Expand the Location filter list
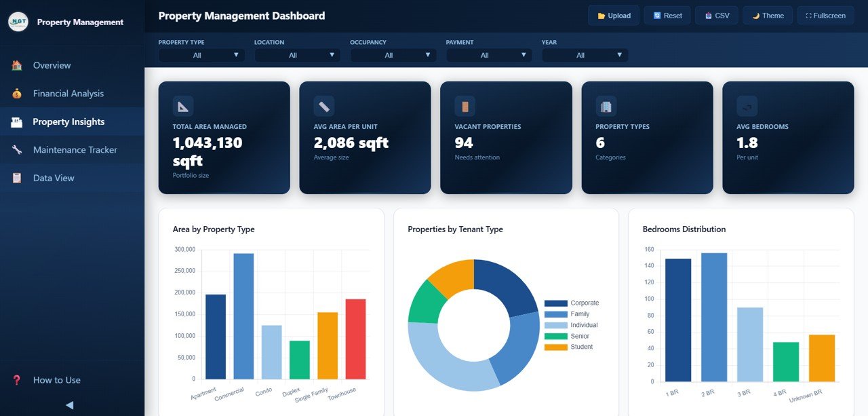Image resolution: width=868 pixels, height=416 pixels. pyautogui.click(x=297, y=55)
